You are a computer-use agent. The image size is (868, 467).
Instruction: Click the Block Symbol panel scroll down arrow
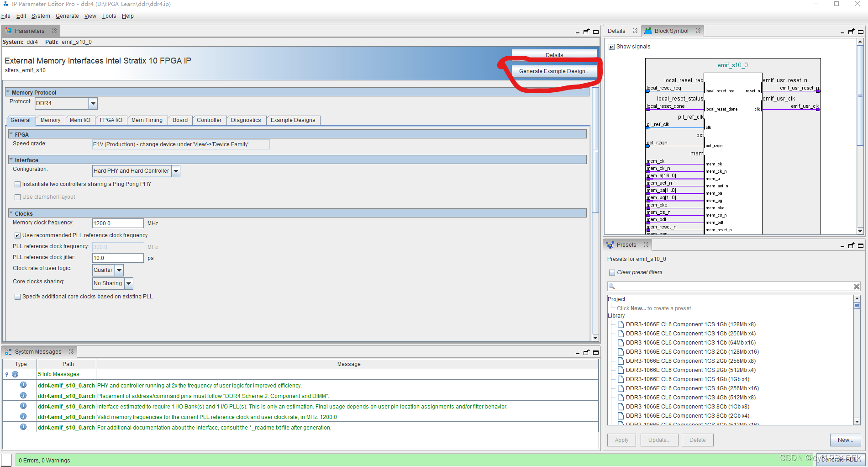(x=860, y=231)
